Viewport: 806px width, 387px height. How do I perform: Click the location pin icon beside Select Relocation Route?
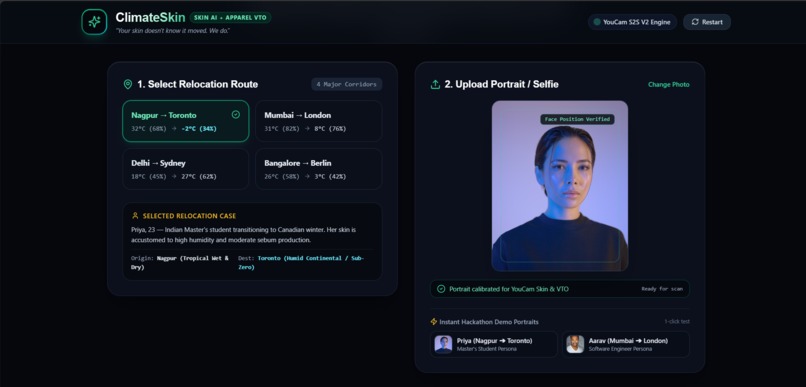click(127, 84)
